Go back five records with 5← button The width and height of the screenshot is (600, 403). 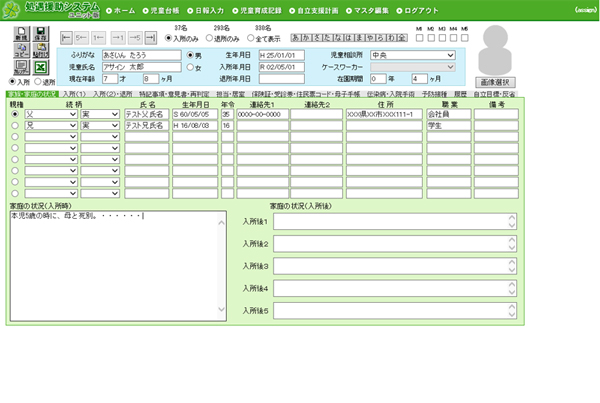pyautogui.click(x=81, y=38)
